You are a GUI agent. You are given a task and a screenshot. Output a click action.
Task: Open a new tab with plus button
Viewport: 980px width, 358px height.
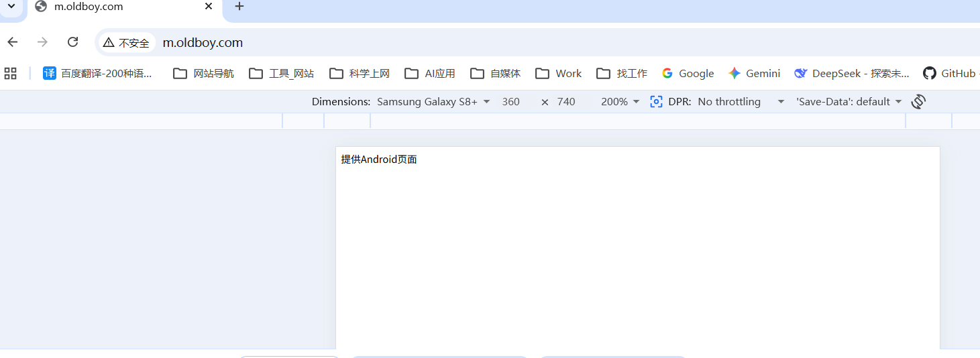[x=239, y=7]
